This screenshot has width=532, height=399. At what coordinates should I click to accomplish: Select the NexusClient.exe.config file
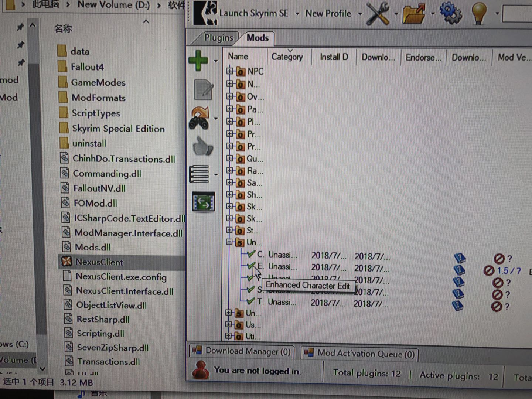(x=115, y=276)
